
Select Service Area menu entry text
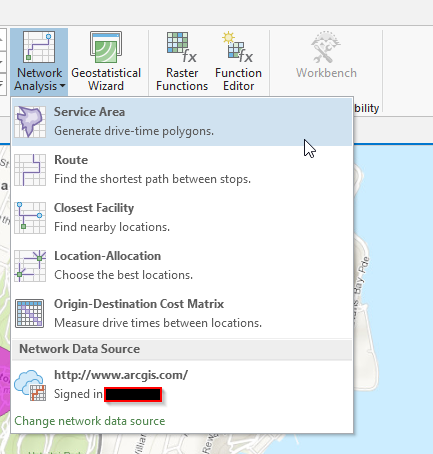click(x=89, y=112)
